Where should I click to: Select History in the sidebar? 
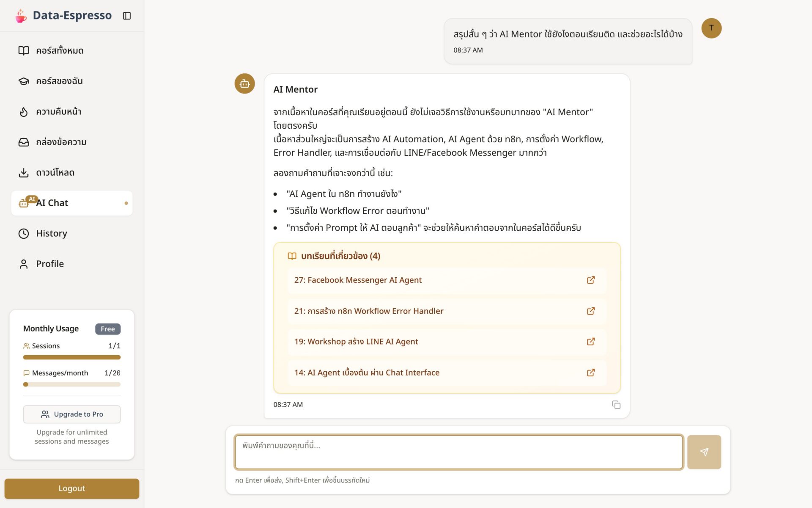tap(72, 233)
